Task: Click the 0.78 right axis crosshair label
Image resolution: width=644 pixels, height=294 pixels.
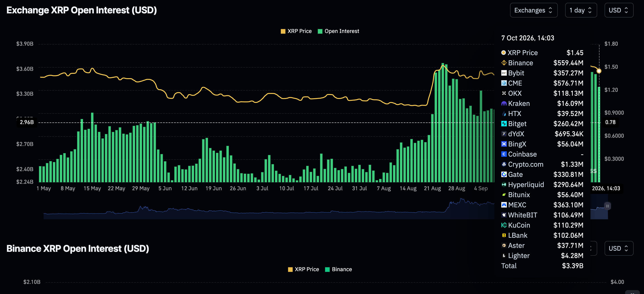Action: click(x=610, y=122)
